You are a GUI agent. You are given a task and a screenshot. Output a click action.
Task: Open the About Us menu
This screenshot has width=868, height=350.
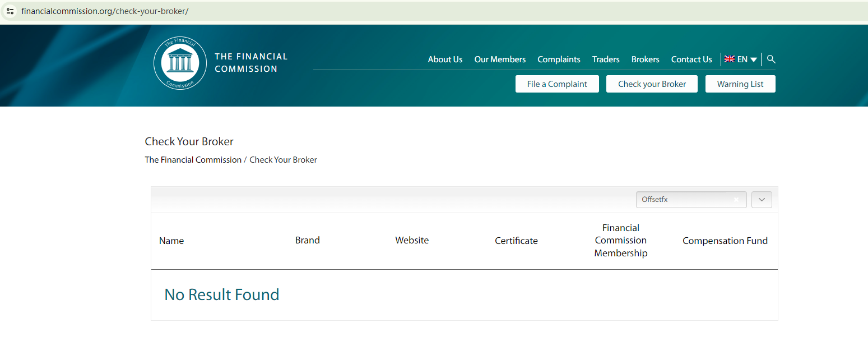(445, 59)
